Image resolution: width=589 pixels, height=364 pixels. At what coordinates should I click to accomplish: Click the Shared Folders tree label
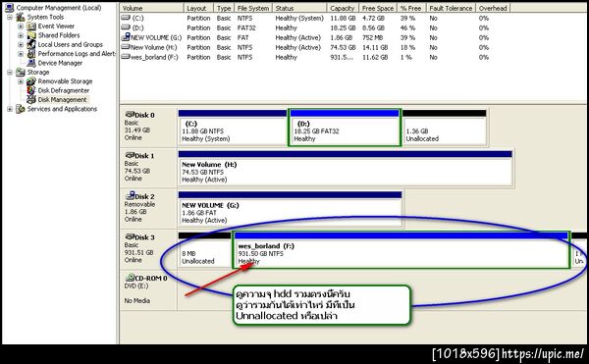point(59,35)
